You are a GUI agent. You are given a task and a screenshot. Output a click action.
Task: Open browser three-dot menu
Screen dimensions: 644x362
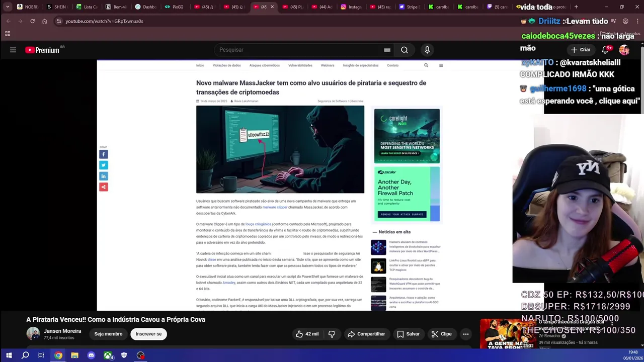point(637,21)
